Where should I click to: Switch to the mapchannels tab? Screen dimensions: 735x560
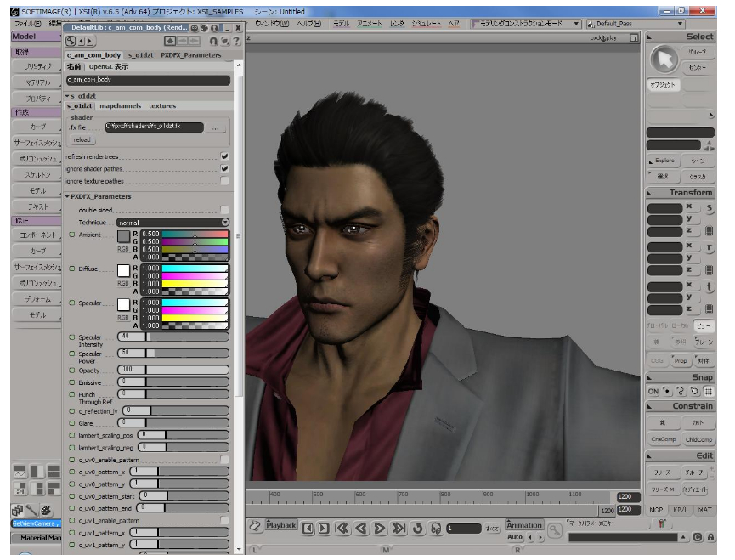tap(120, 106)
